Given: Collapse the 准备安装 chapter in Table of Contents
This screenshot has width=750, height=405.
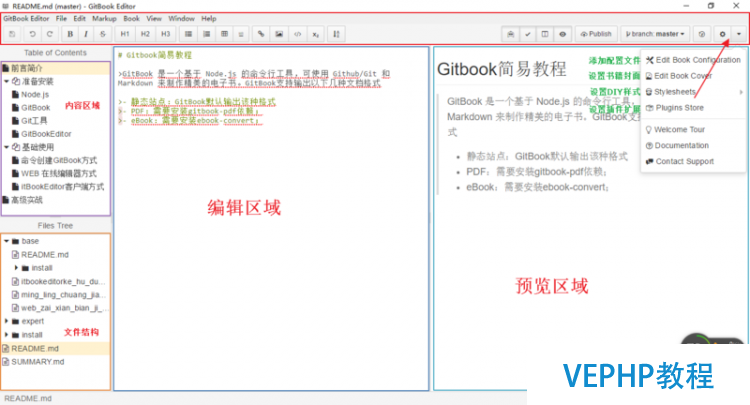Looking at the screenshot, I should coord(6,81).
